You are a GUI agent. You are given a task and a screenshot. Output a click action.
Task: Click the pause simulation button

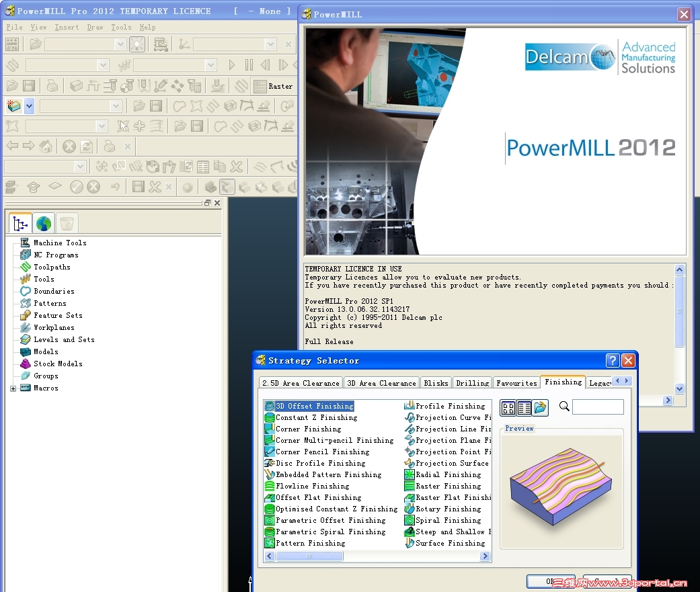click(x=249, y=65)
